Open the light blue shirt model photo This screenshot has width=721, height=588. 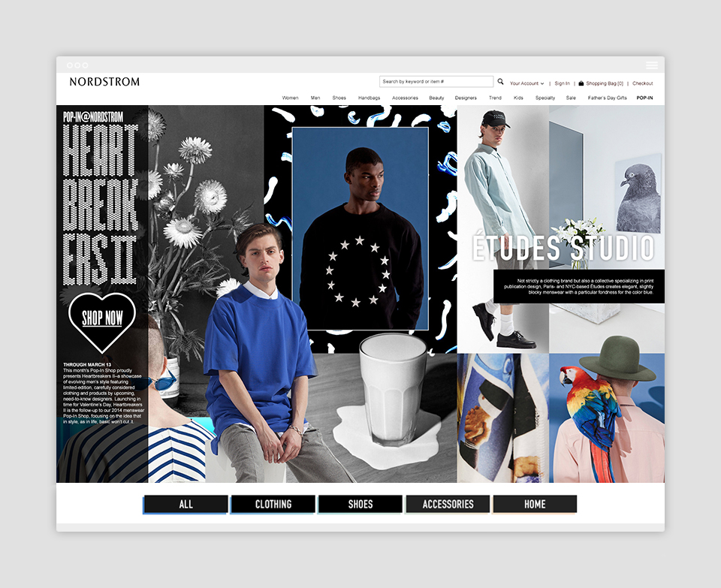pos(503,229)
